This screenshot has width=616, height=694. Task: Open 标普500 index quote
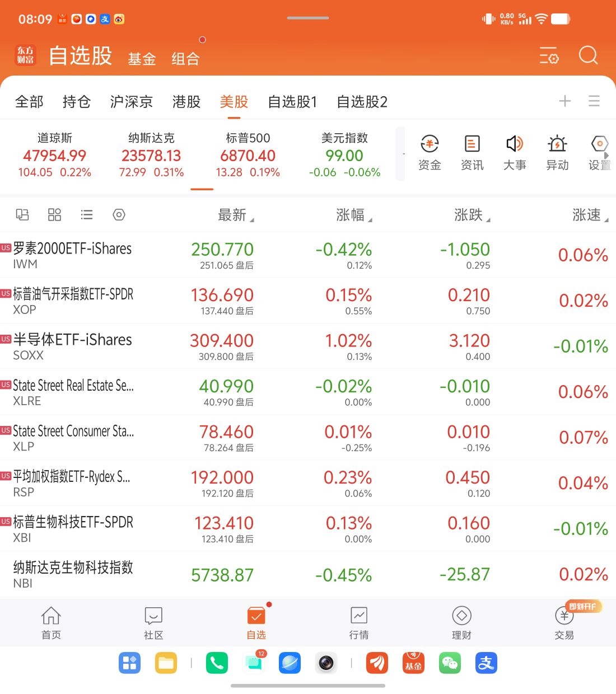pos(248,155)
